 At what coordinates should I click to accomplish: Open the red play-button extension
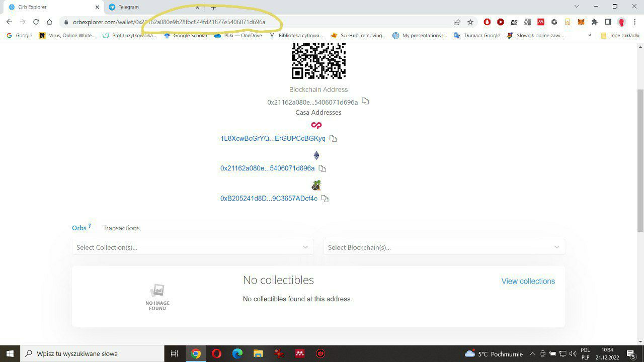[501, 22]
